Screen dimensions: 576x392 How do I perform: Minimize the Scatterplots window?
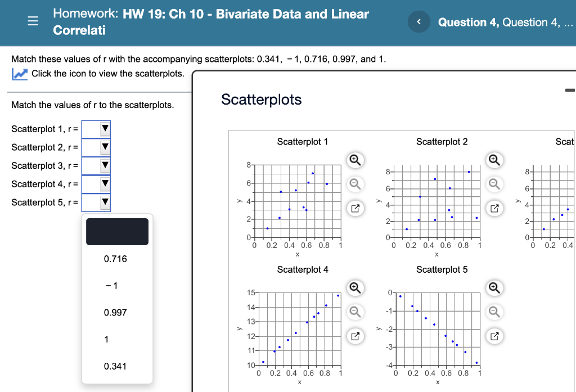pos(570,89)
